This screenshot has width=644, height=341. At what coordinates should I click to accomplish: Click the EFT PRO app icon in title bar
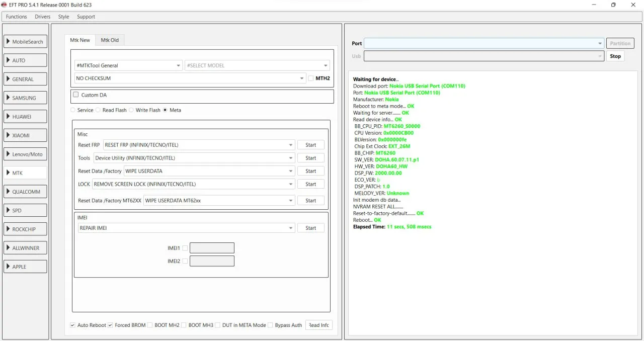(5, 5)
